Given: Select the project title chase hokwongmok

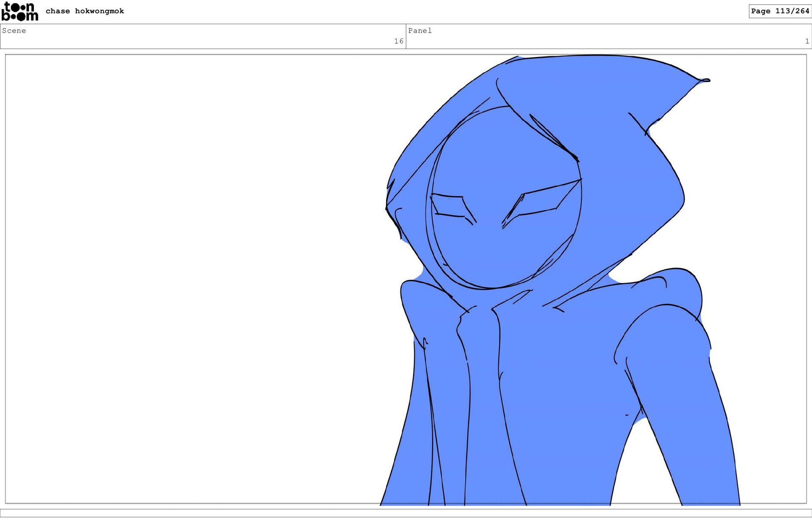Looking at the screenshot, I should [85, 11].
